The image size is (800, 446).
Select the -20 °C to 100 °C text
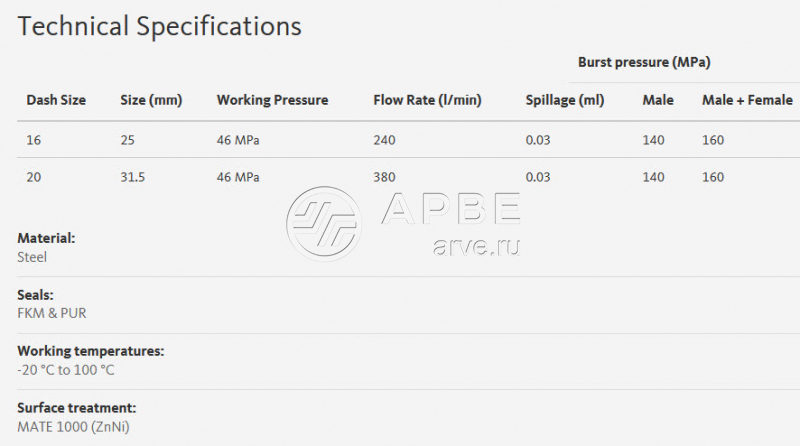point(66,370)
